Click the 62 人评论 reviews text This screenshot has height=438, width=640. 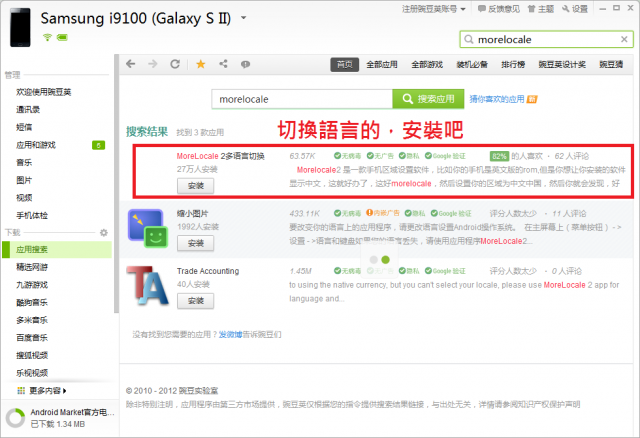(x=571, y=156)
